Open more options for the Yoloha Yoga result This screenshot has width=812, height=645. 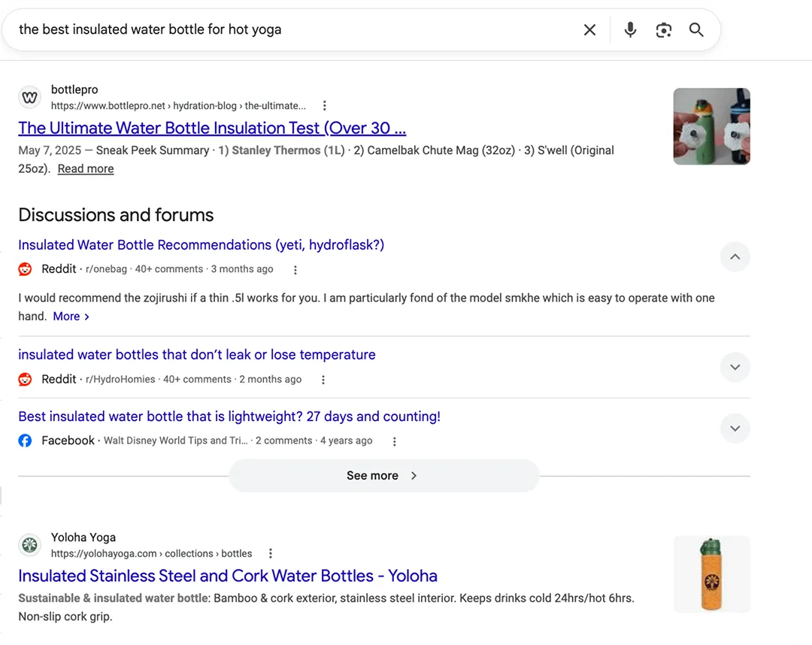point(271,553)
